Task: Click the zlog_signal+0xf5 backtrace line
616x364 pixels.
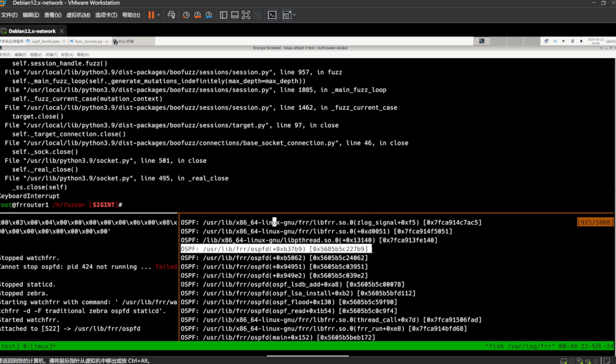Action: (x=331, y=222)
